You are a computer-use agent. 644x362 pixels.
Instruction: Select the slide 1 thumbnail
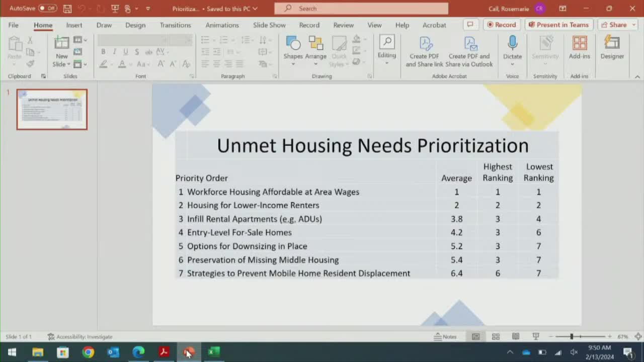[52, 109]
